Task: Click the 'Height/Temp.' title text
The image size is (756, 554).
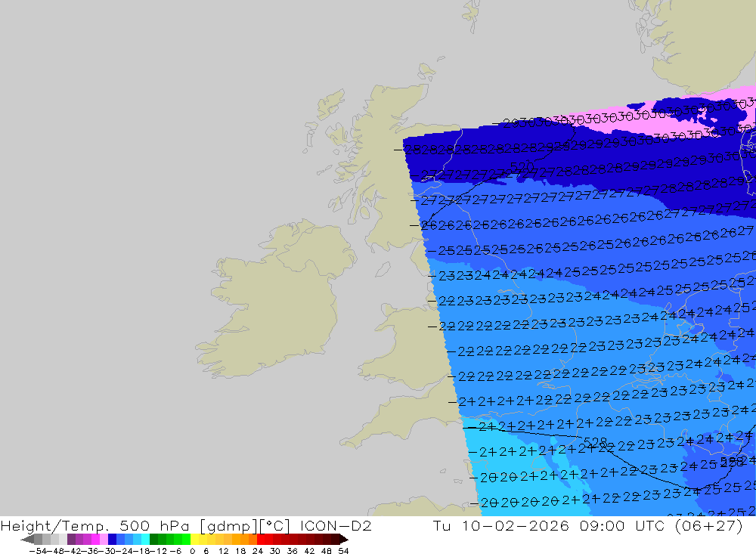Action: (55, 526)
